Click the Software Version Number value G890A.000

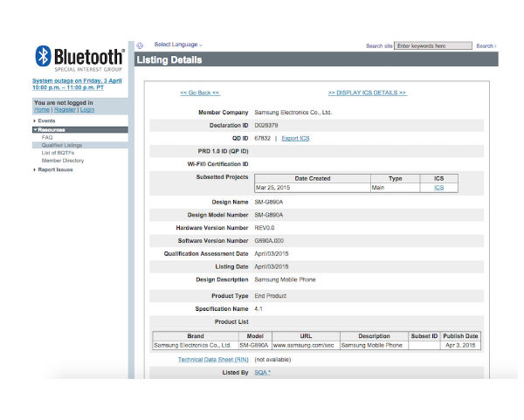(x=269, y=241)
